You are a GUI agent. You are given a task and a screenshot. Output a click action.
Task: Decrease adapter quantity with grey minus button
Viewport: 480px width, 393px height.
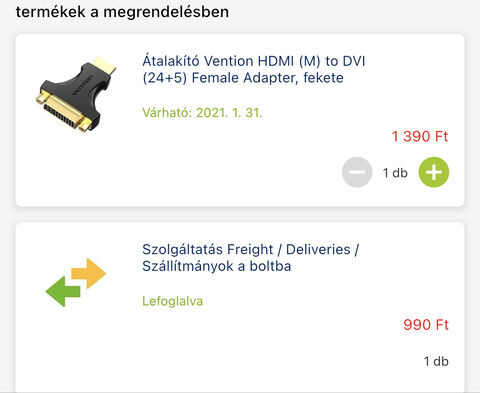[357, 172]
